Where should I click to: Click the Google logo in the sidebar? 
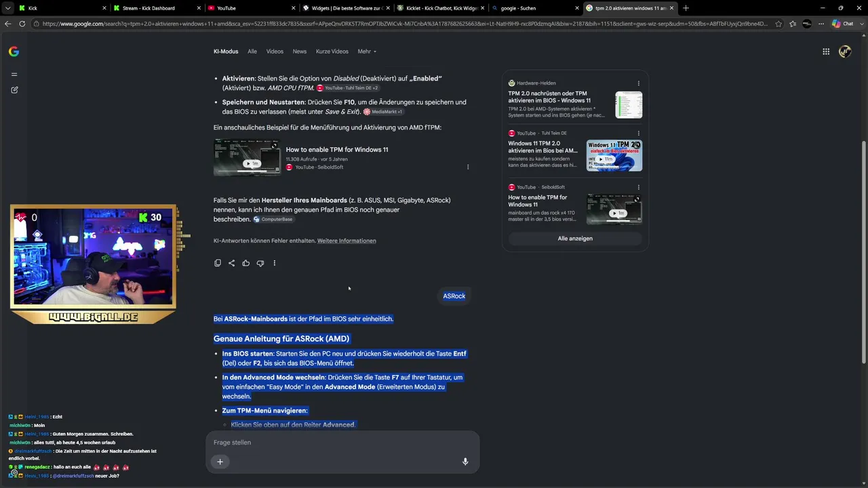(x=14, y=52)
